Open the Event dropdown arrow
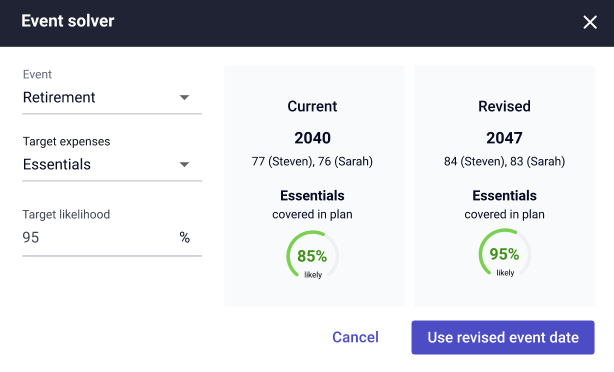Image resolution: width=614 pixels, height=372 pixels. [x=184, y=97]
